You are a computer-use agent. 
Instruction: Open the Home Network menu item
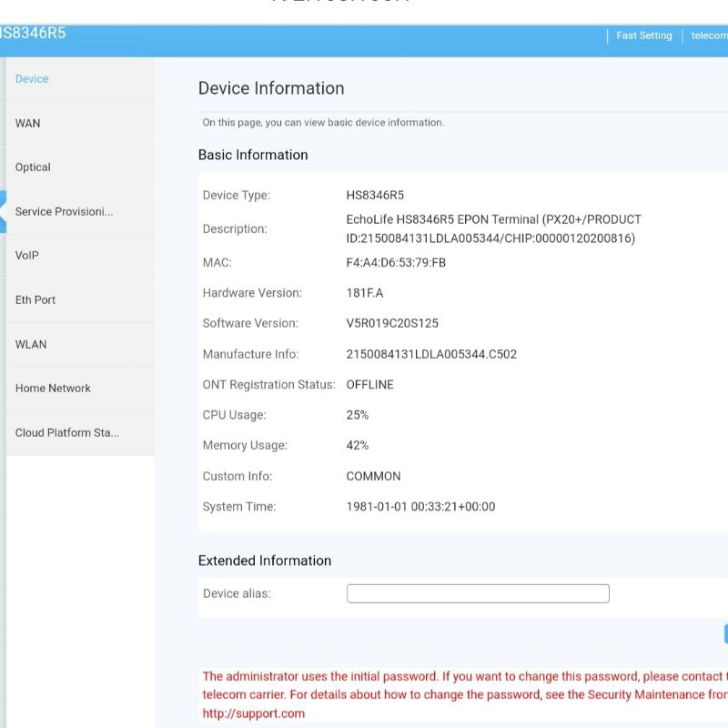53,389
